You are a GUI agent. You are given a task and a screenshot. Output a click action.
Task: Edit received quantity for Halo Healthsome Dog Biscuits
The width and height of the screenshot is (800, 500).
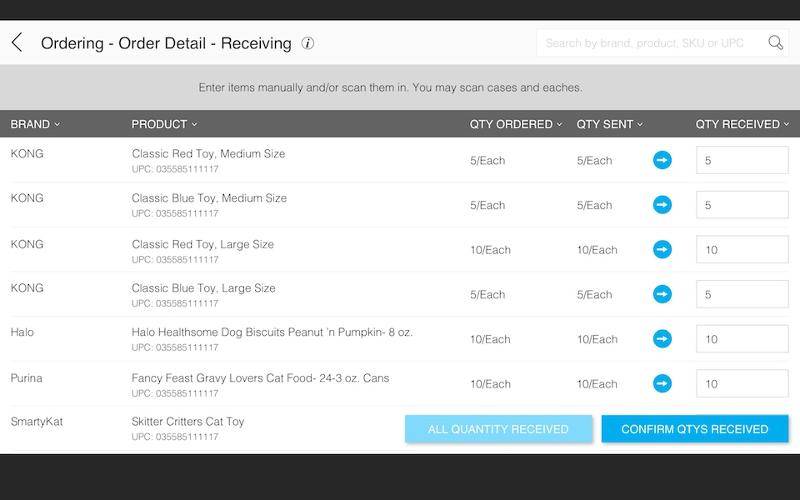pos(742,339)
